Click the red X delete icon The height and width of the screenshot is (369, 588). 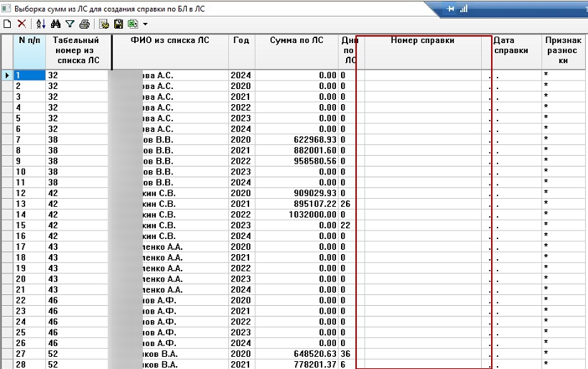point(22,24)
